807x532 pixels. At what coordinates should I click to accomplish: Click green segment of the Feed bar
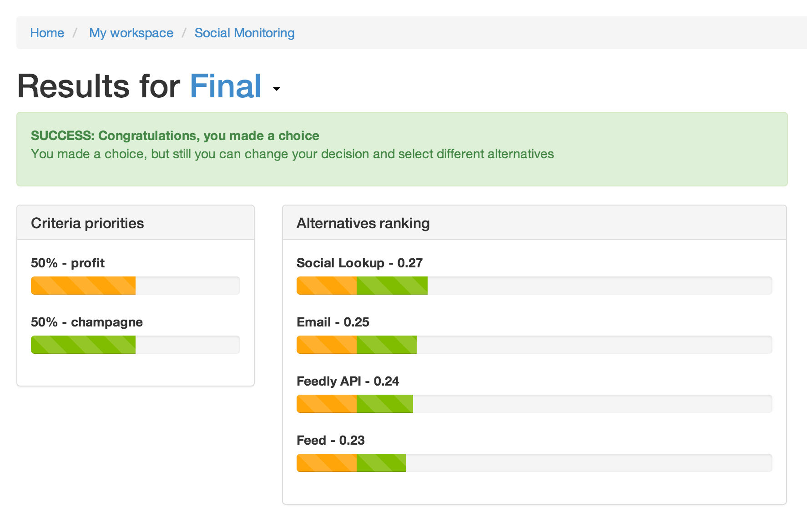[381, 463]
